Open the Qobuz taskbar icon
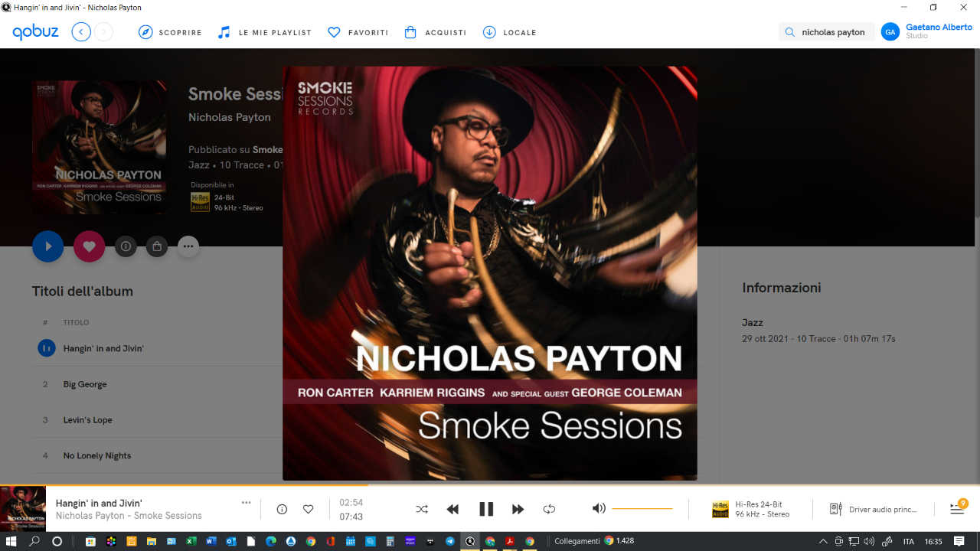Viewport: 980px width, 551px height. point(470,541)
